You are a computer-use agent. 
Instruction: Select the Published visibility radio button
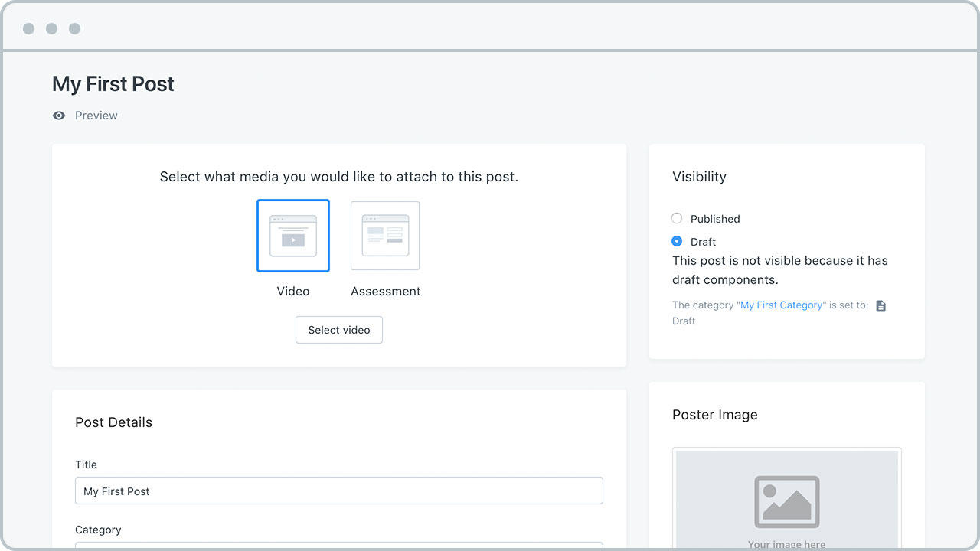[677, 218]
